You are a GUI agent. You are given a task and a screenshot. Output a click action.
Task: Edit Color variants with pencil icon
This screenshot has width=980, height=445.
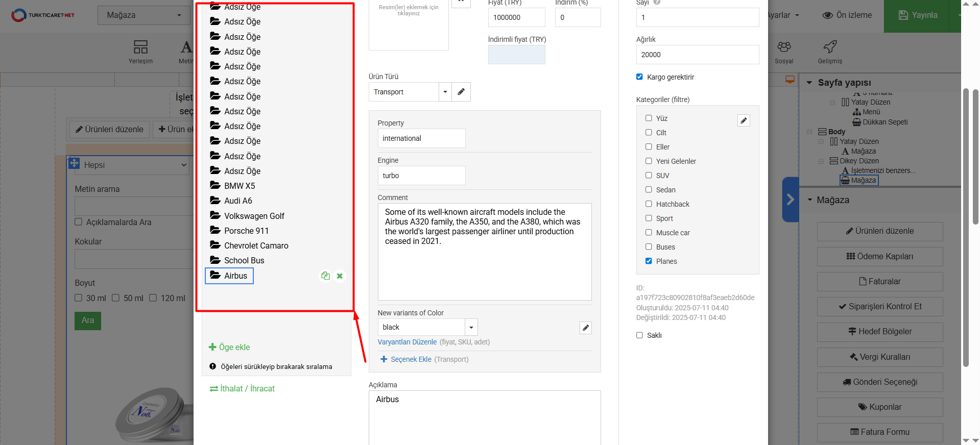586,328
